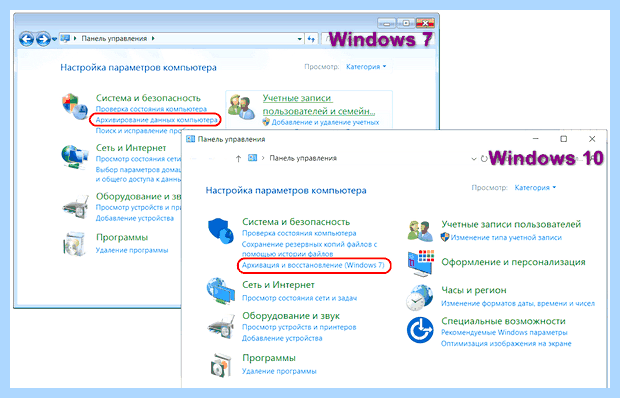Open Архивация и восстановление (Windows 7) link
The width and height of the screenshot is (620, 398).
pyautogui.click(x=313, y=265)
